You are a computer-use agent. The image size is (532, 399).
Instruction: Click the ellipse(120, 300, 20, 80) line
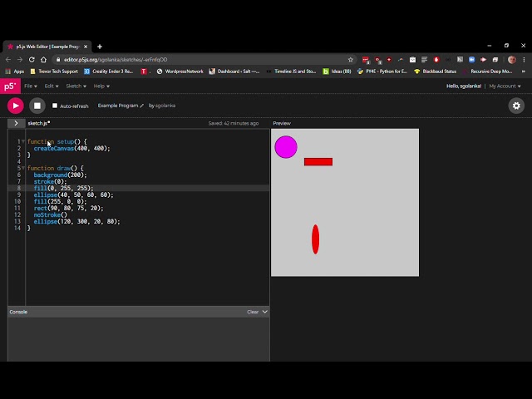coord(76,221)
